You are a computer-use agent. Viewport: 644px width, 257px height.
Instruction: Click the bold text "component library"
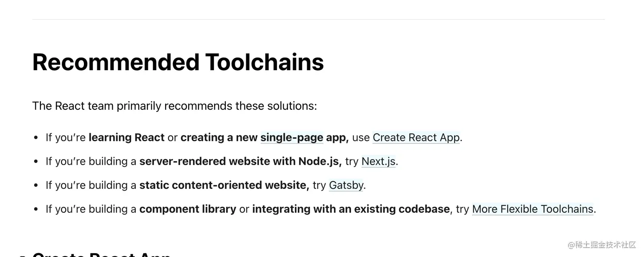pyautogui.click(x=187, y=209)
